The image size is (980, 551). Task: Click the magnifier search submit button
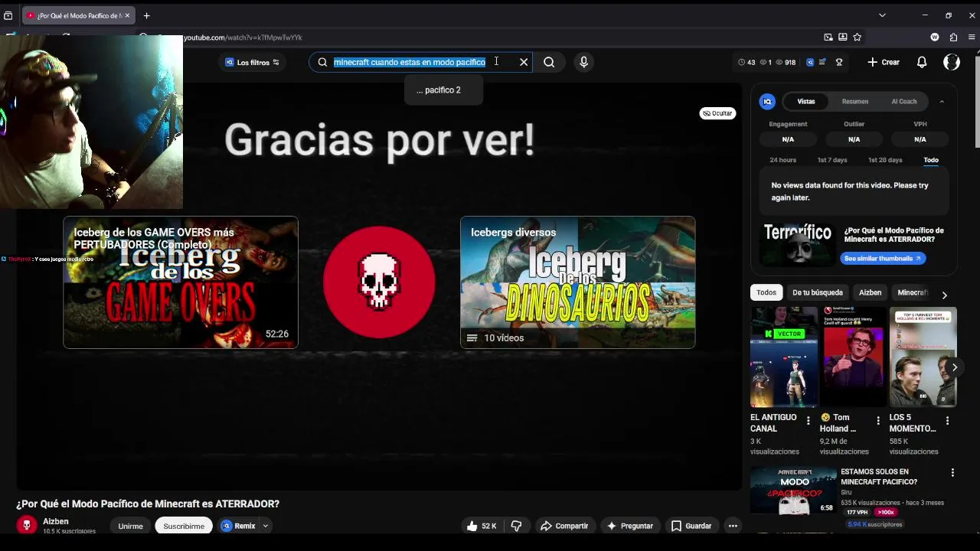pyautogui.click(x=549, y=62)
